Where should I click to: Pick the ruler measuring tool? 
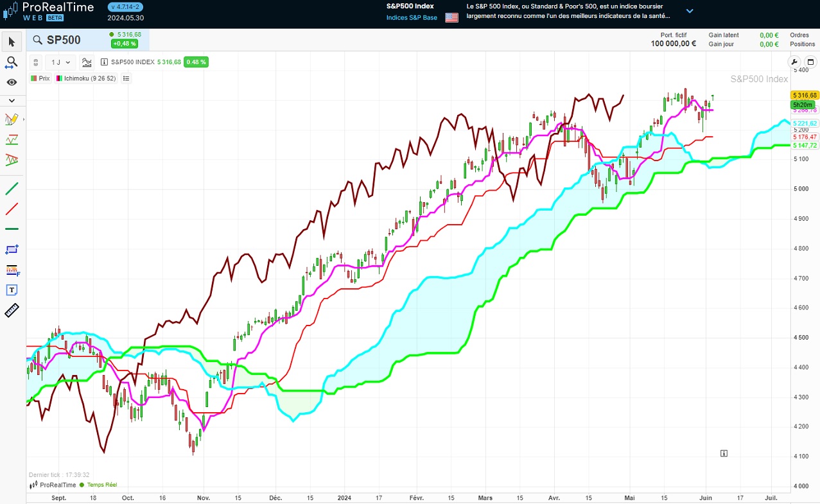(12, 311)
